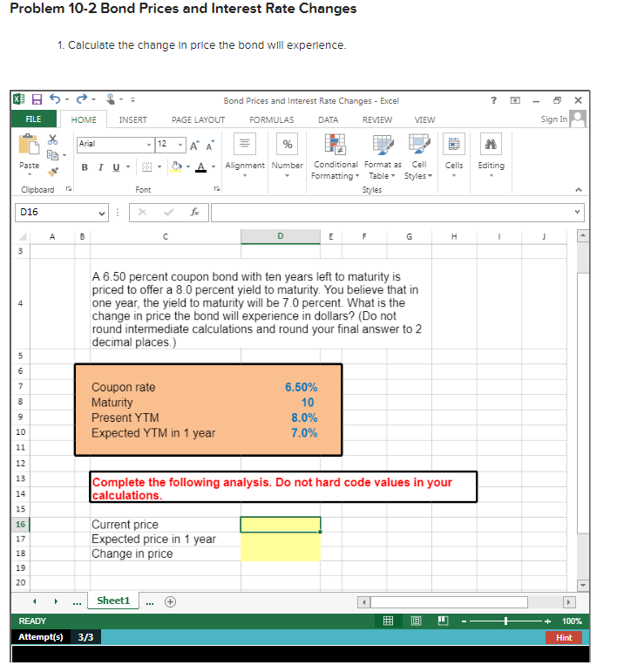
Task: Select the DATA ribbon tab
Action: tap(329, 120)
